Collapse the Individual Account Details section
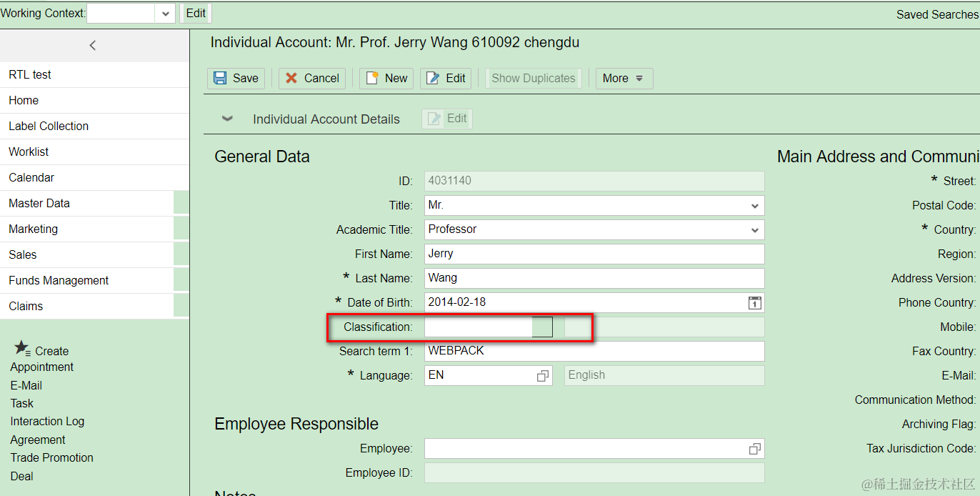 click(x=227, y=119)
